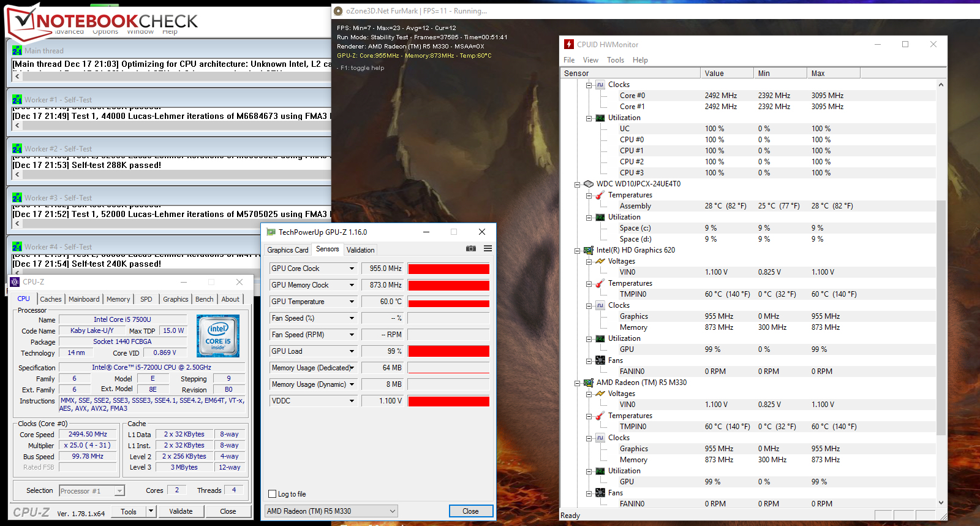The width and height of the screenshot is (980, 526).
Task: Click the CPU-Z title bar chip icon
Action: click(15, 282)
